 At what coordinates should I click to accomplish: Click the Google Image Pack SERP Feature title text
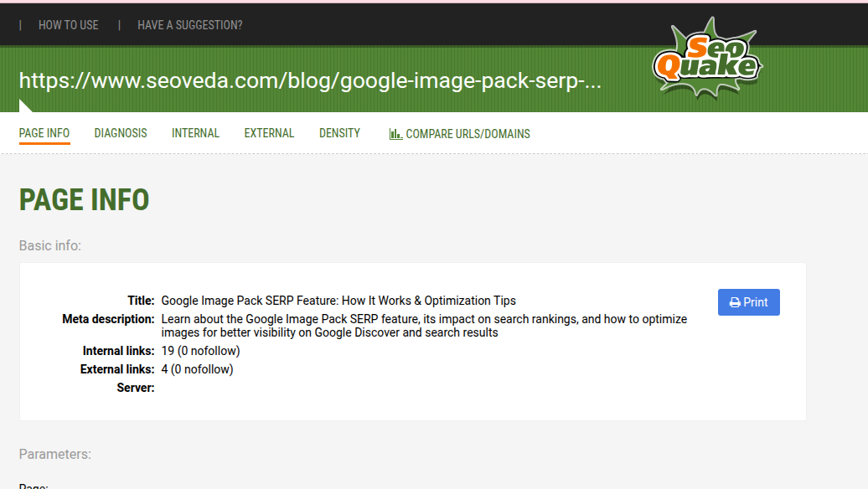pos(338,301)
